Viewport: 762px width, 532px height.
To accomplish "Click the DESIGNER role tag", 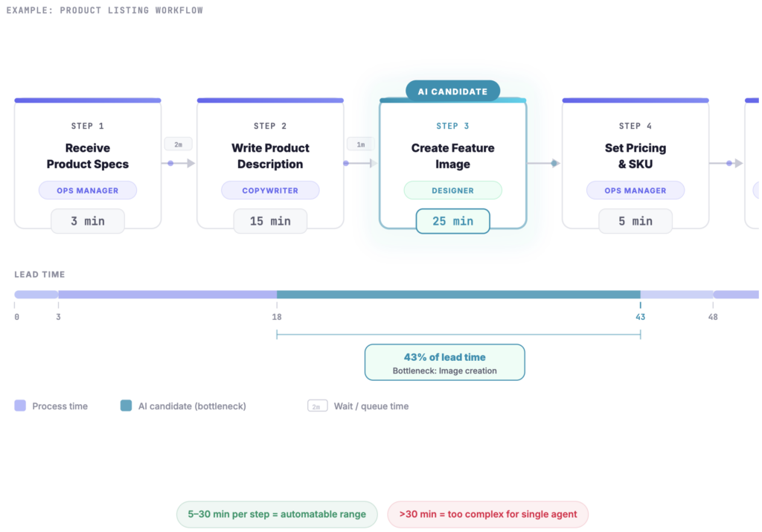I will point(452,190).
